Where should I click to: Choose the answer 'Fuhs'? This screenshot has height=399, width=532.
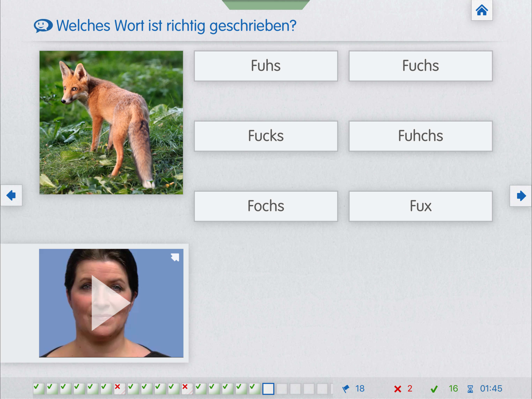266,66
